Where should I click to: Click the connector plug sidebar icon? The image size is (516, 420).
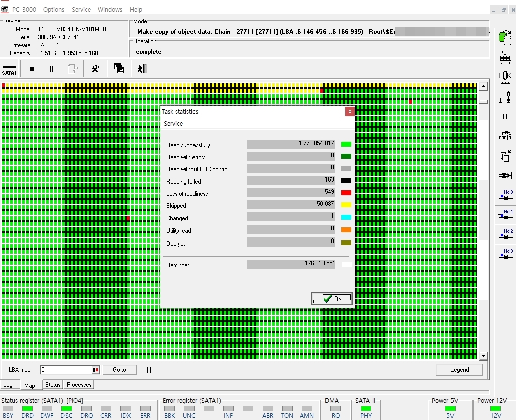pyautogui.click(x=505, y=176)
